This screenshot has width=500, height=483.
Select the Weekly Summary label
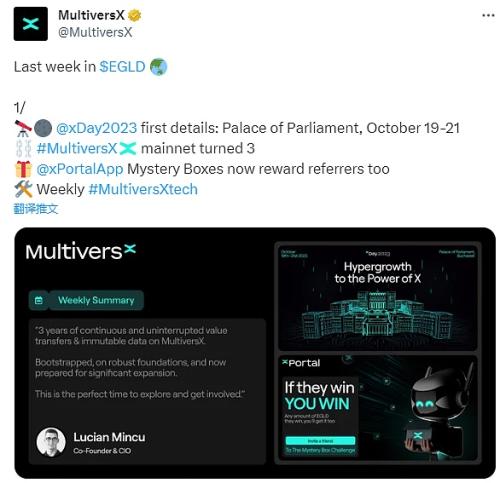[96, 300]
